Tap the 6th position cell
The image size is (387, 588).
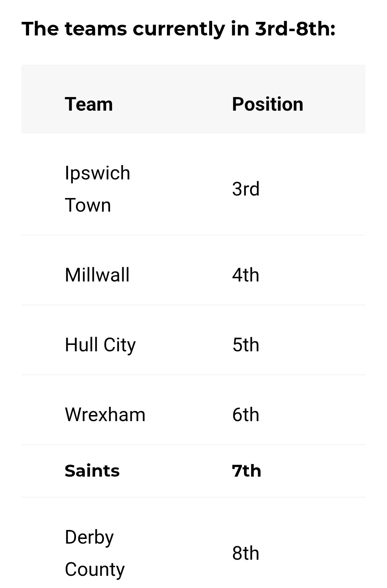click(x=245, y=415)
